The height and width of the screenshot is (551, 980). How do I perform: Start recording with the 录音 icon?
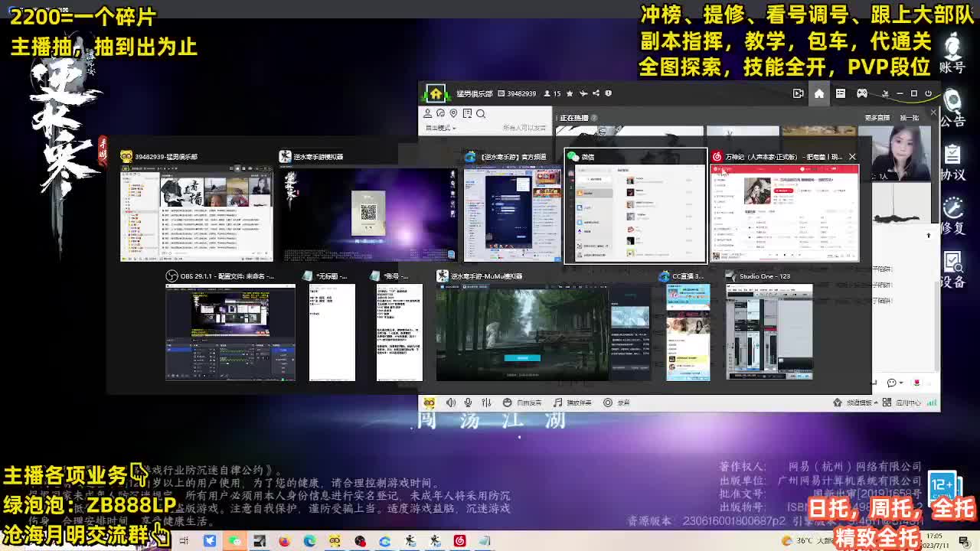(607, 403)
